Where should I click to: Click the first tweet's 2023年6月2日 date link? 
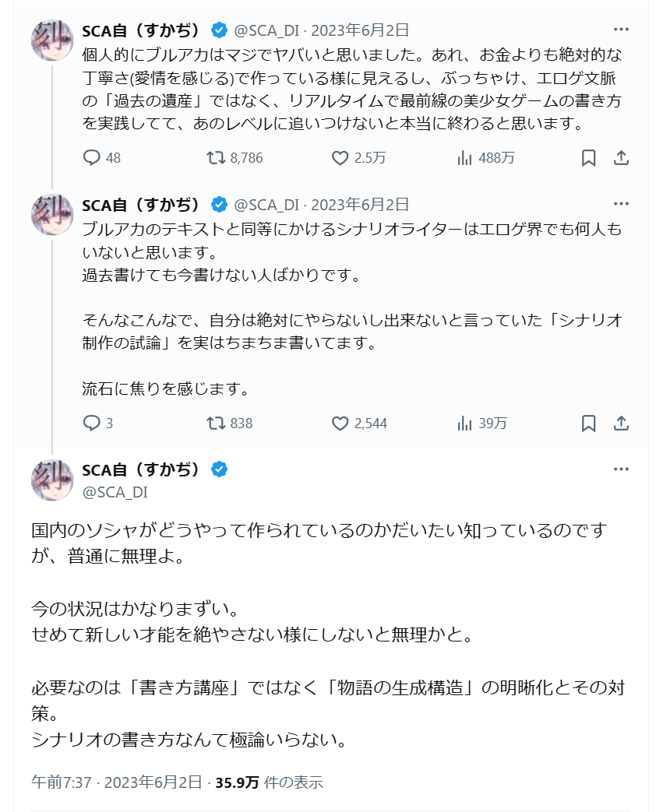click(359, 30)
